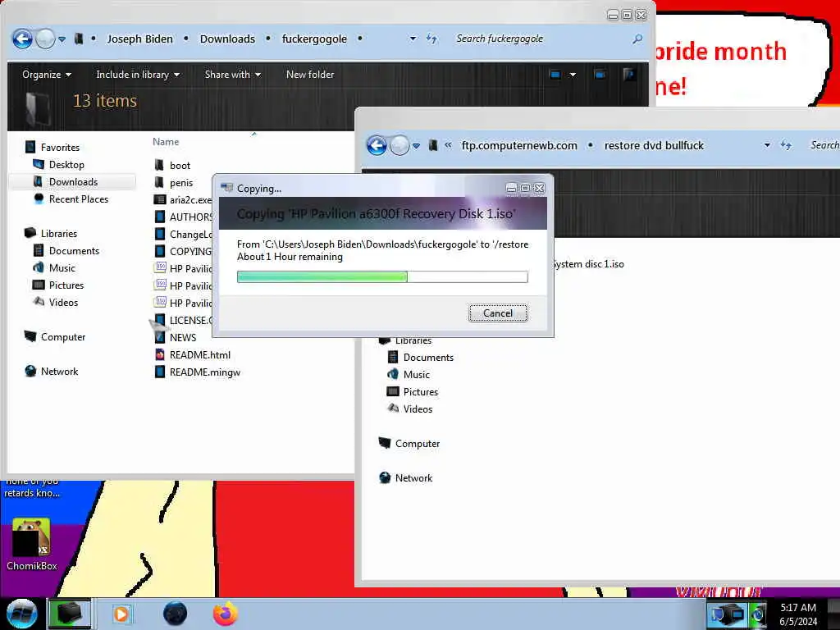Image resolution: width=840 pixels, height=630 pixels.
Task: Select the penis folder
Action: coord(181,183)
